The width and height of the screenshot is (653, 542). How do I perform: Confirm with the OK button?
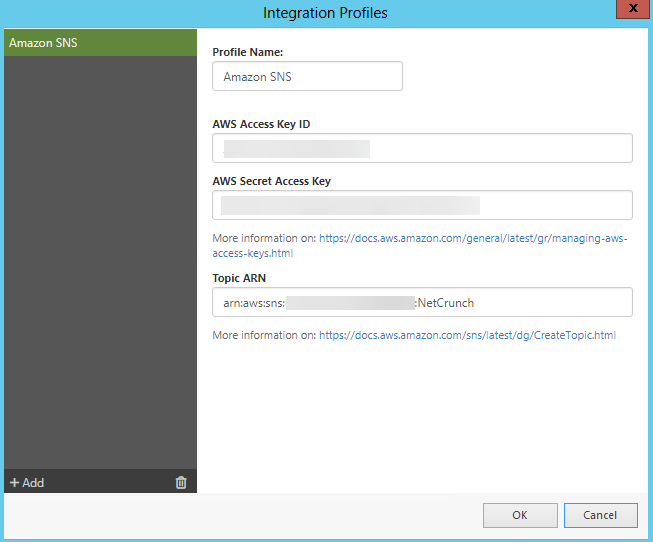pyautogui.click(x=520, y=515)
